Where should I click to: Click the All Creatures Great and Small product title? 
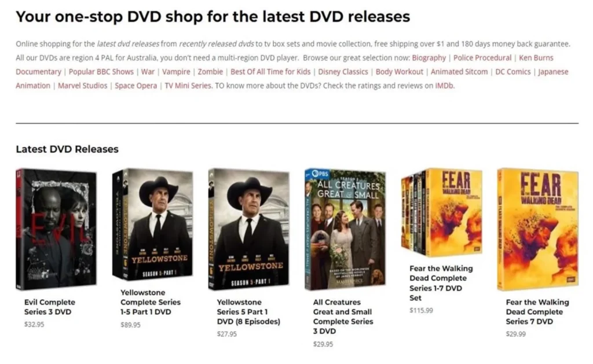point(343,317)
